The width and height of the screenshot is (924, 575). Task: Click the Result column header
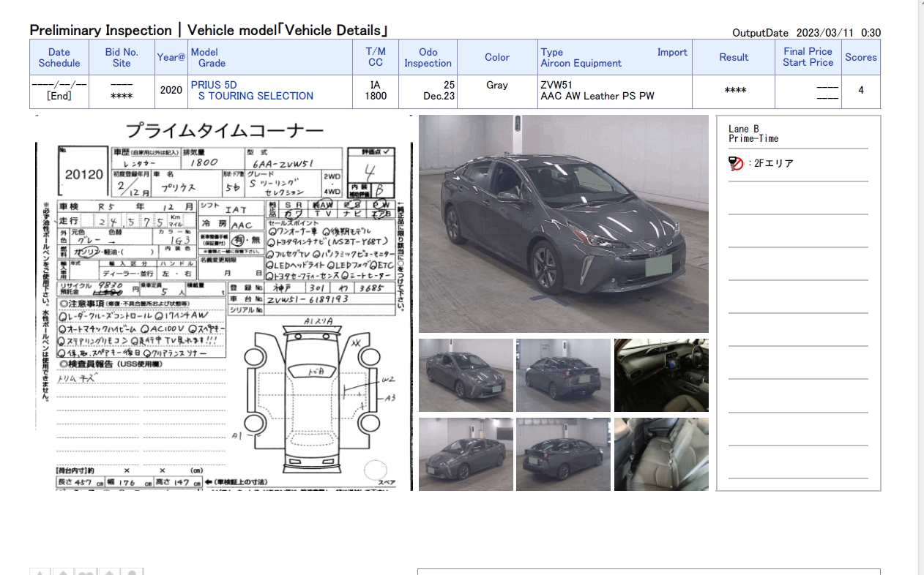(x=734, y=57)
